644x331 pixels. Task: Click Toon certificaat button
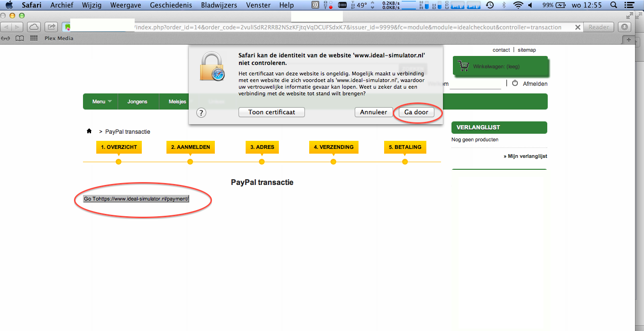coord(272,112)
